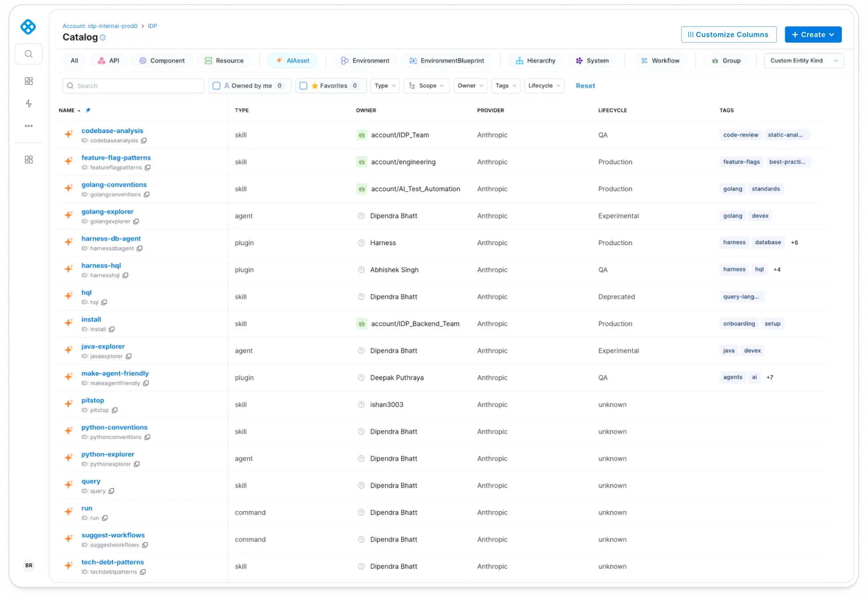Select the AIAsset entity tab
Viewport: 868px width, 601px height.
293,61
